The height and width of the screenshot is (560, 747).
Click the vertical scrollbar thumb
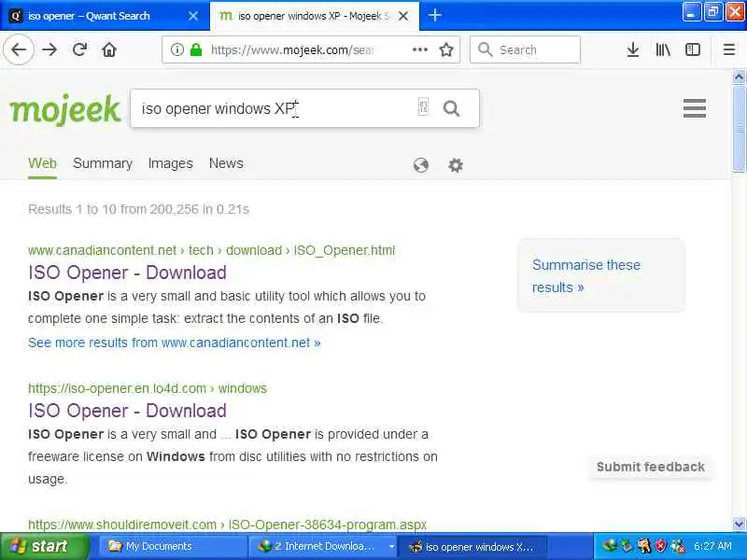[739, 128]
